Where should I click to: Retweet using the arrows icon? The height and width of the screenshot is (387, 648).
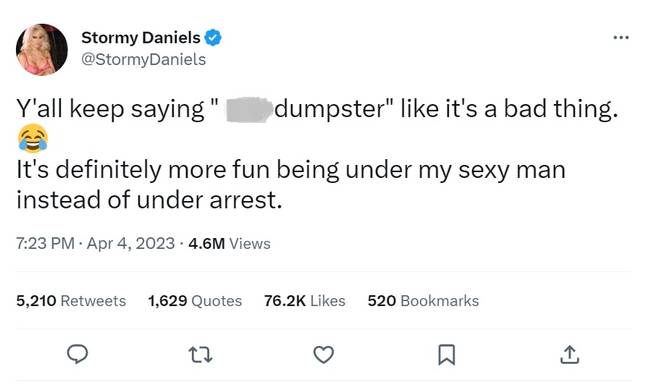pos(201,355)
